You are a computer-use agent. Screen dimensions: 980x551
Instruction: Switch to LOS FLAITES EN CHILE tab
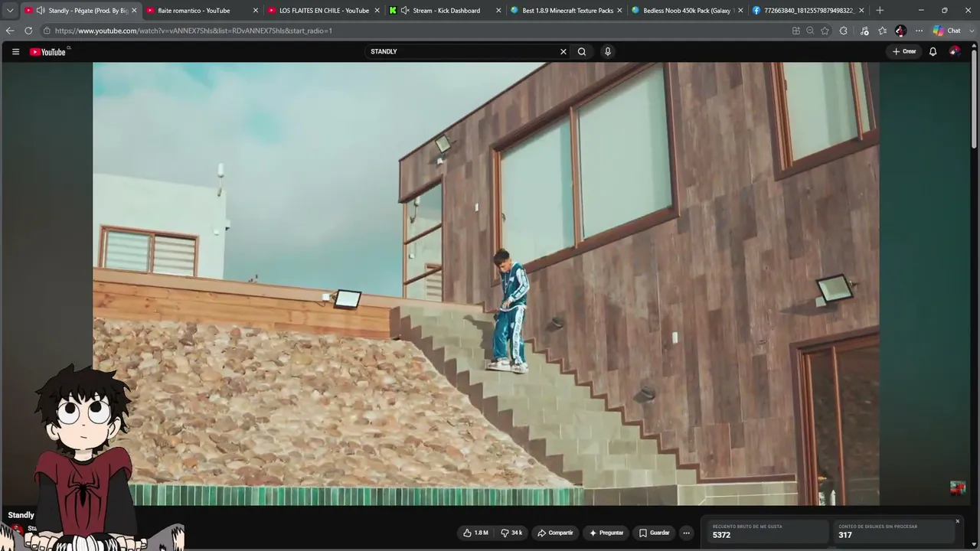[x=324, y=11]
